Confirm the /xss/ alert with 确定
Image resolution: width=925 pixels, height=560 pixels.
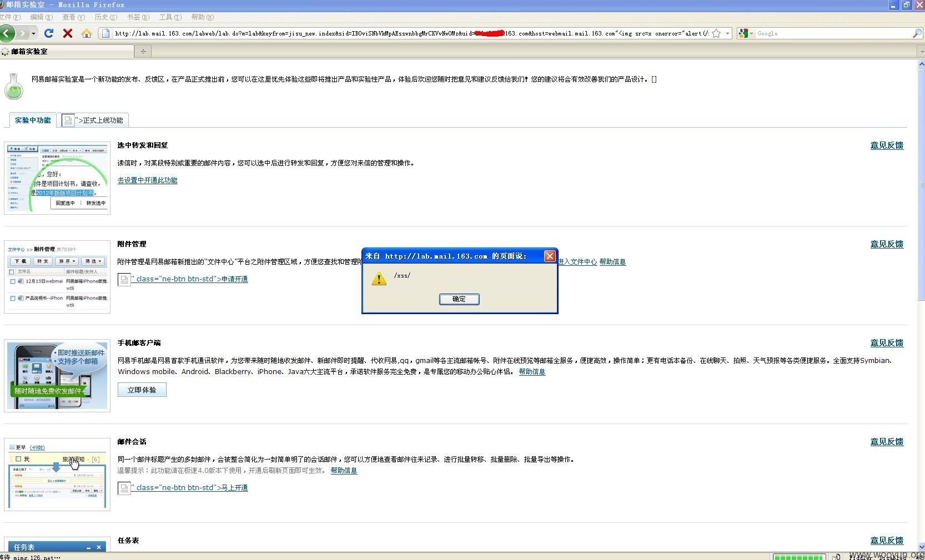[x=459, y=299]
